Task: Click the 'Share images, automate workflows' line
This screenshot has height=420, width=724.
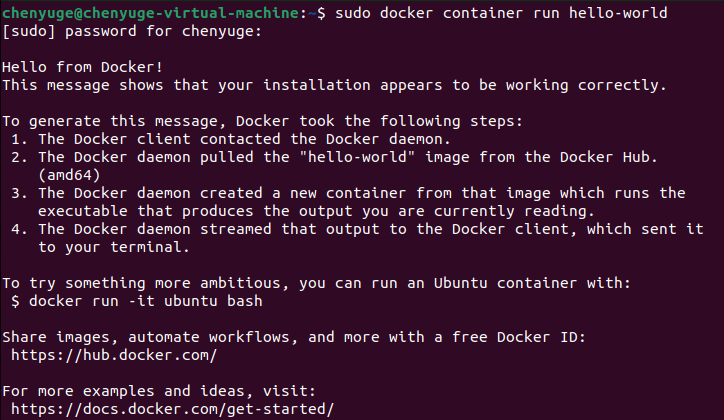Action: (293, 337)
